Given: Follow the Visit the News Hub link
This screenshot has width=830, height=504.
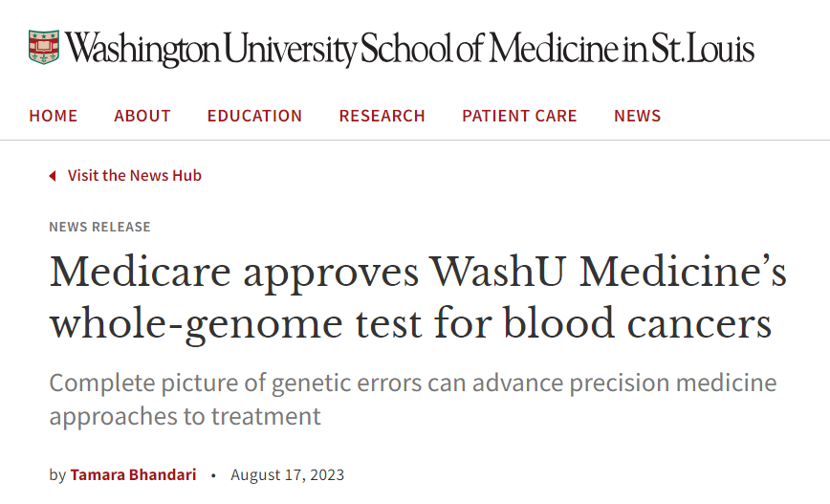Looking at the screenshot, I should pyautogui.click(x=134, y=176).
